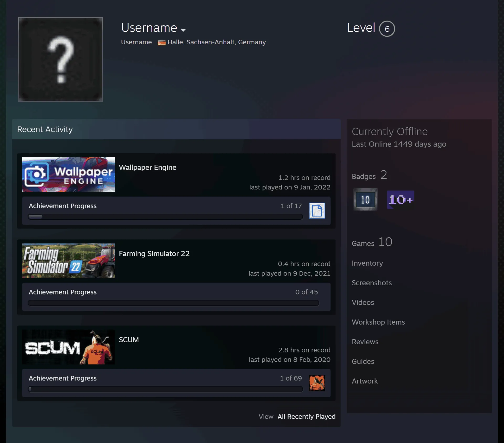Click the blue 10 games badge icon
The height and width of the screenshot is (443, 504).
click(365, 199)
